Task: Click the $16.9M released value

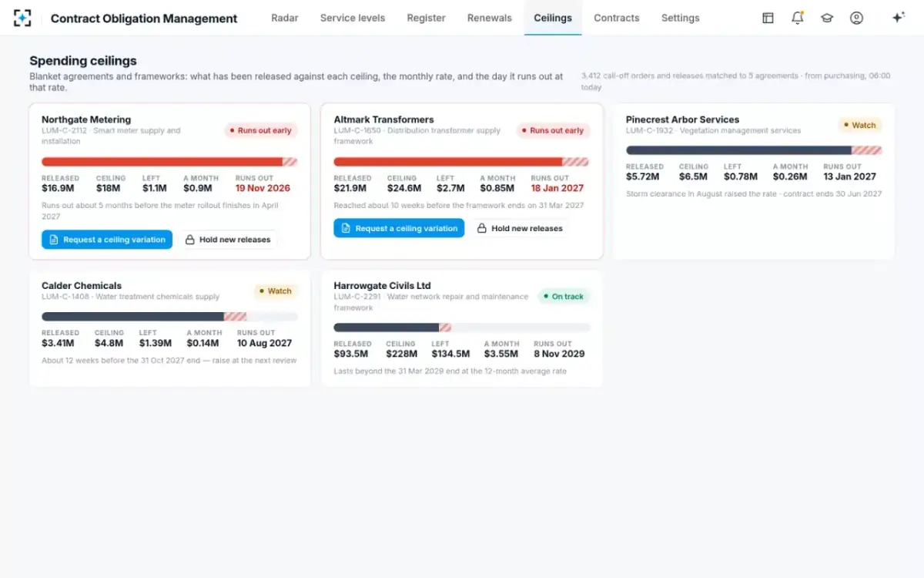Action: point(58,188)
